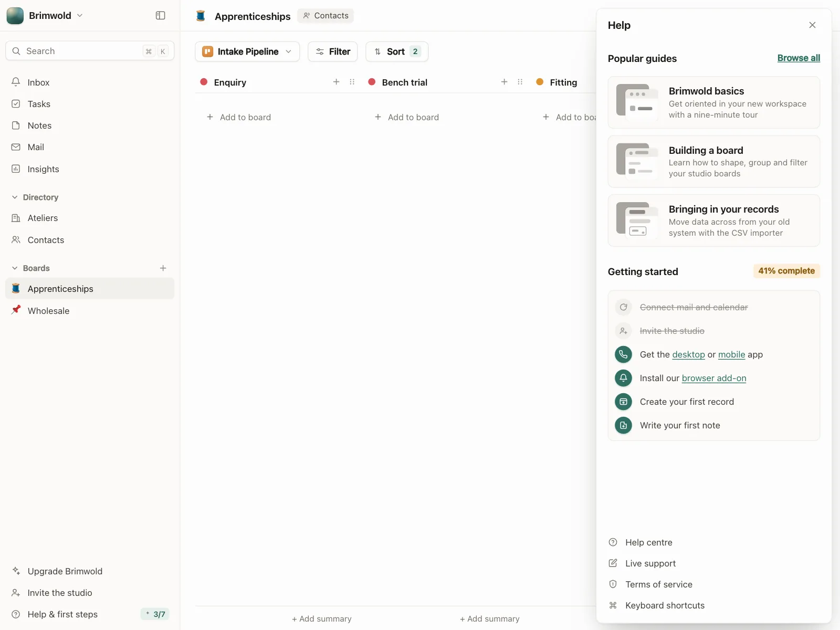The width and height of the screenshot is (840, 630).
Task: View Keyboard shortcuts
Action: (657, 605)
